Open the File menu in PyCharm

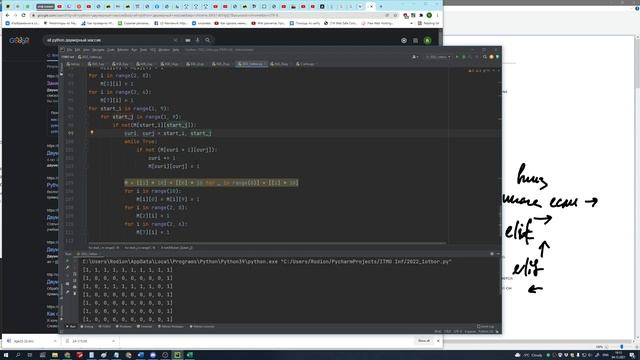(69, 50)
